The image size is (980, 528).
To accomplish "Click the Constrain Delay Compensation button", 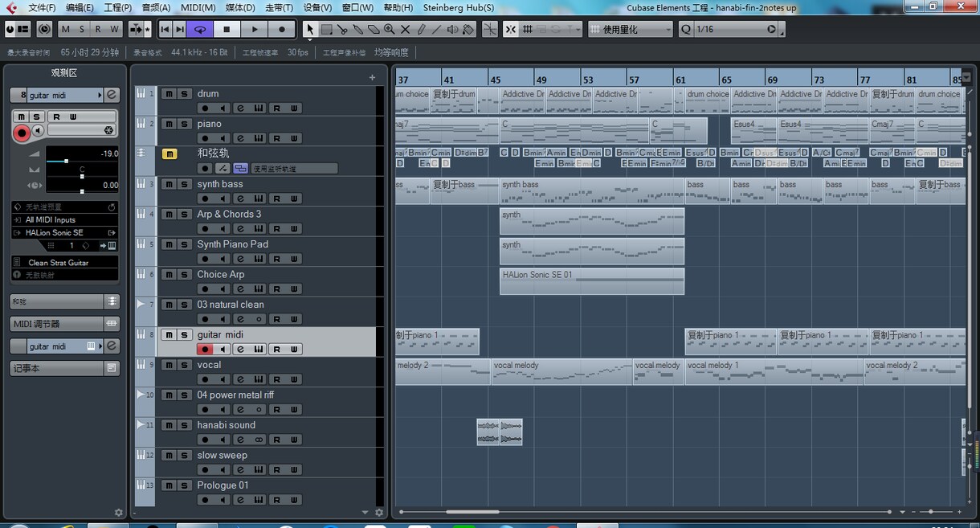I will (x=45, y=29).
